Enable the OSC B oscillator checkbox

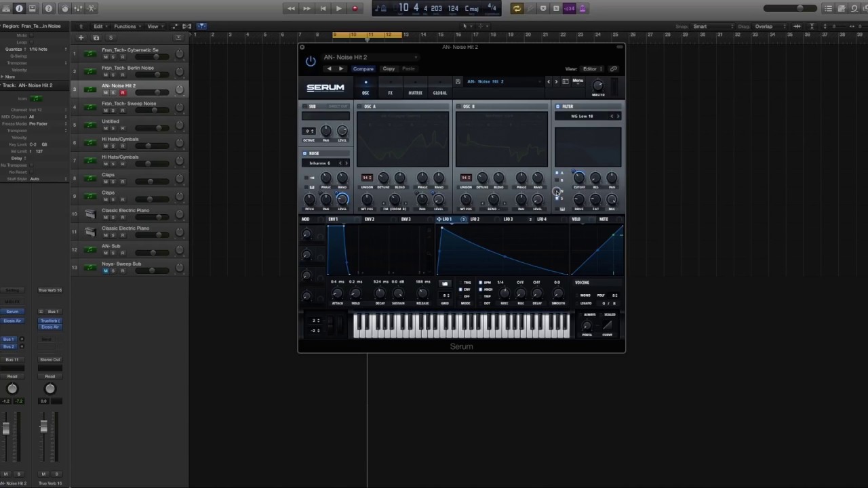[458, 106]
